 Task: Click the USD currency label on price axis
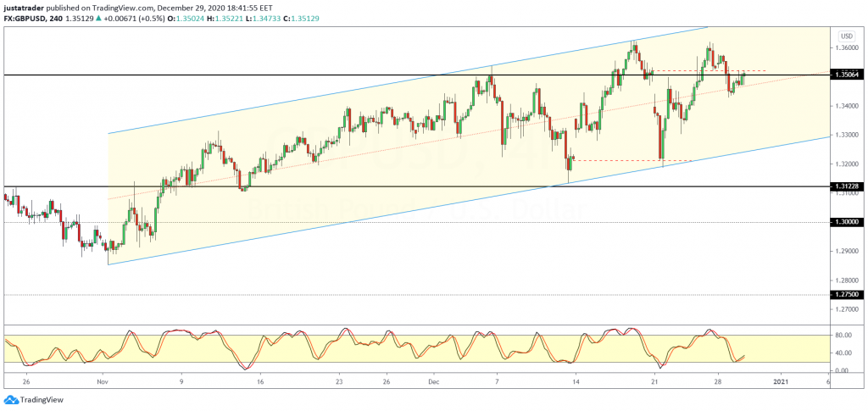(x=845, y=36)
